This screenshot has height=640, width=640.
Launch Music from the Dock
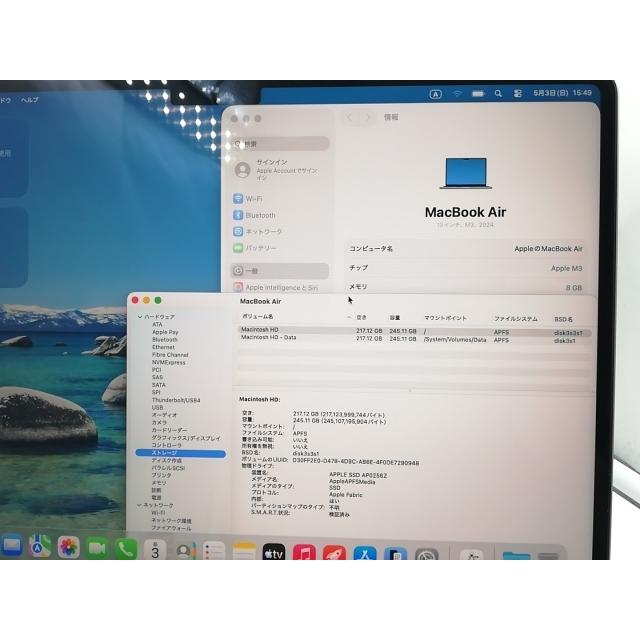click(x=304, y=553)
